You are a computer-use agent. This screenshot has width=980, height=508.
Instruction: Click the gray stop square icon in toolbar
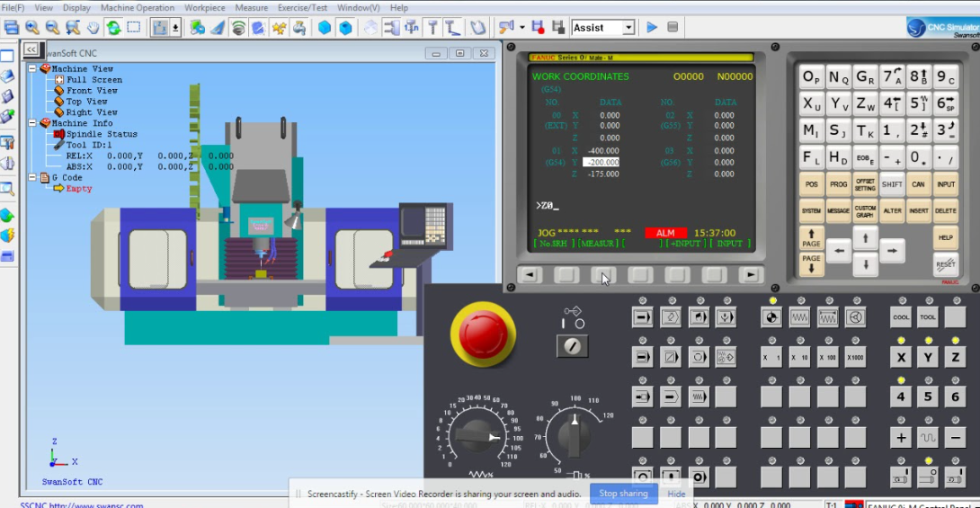tap(673, 27)
